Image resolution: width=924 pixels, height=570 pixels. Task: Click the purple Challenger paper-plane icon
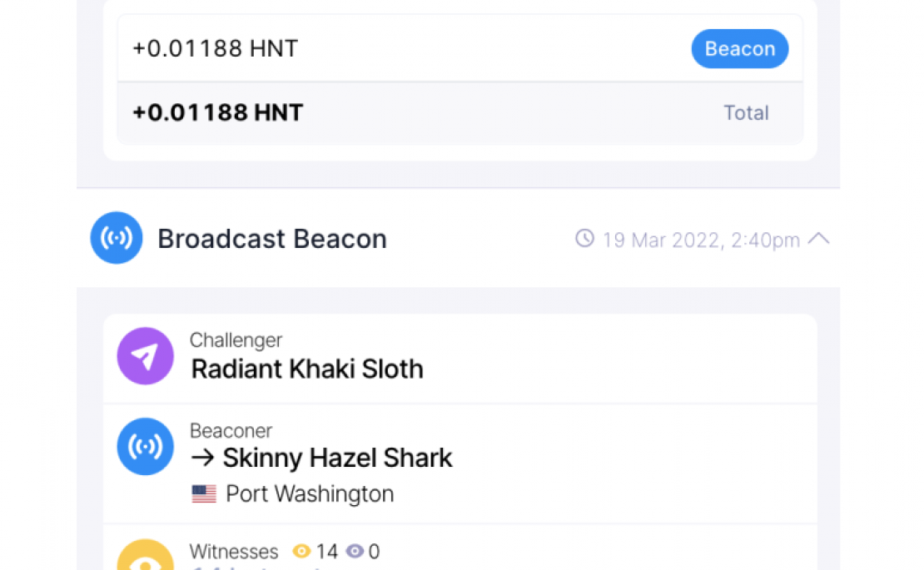point(145,356)
